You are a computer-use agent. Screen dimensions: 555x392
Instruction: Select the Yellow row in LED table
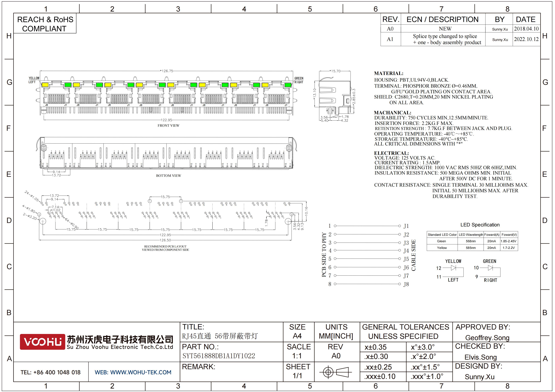point(472,248)
